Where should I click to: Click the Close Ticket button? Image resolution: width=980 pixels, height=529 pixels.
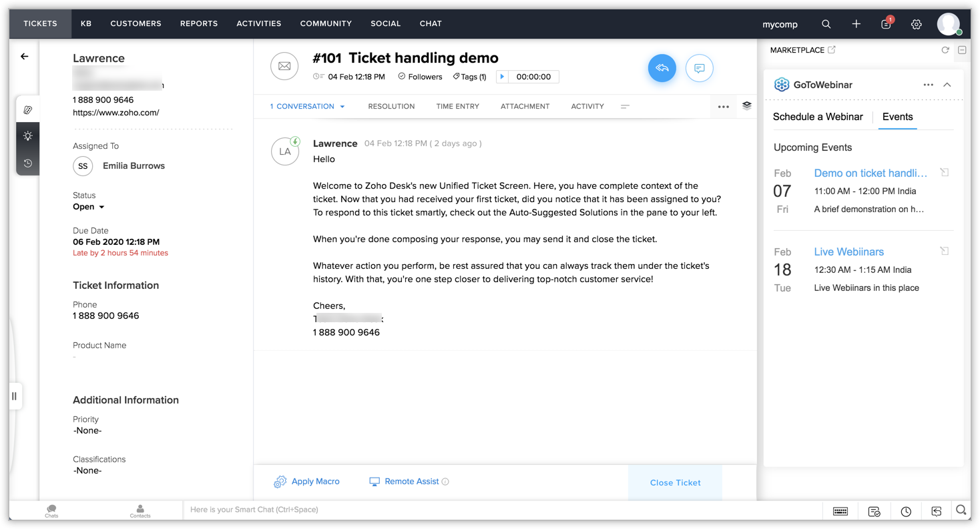(676, 483)
